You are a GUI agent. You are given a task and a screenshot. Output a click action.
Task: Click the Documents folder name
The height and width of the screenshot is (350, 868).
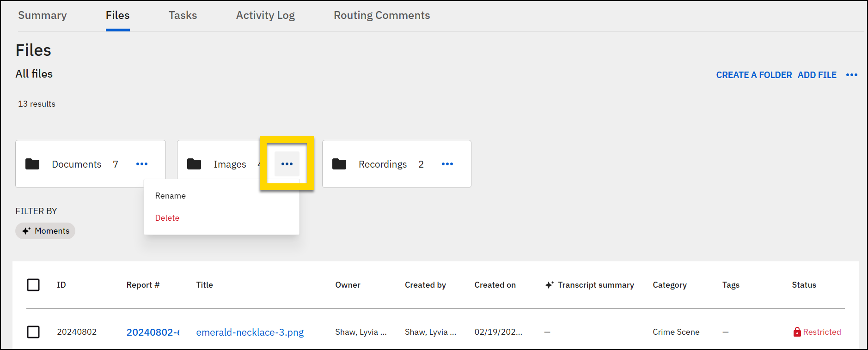click(76, 164)
